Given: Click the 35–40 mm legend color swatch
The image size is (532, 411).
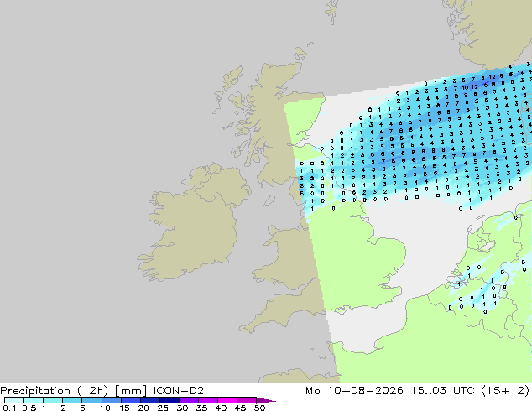Looking at the screenshot, I should pos(207,400).
